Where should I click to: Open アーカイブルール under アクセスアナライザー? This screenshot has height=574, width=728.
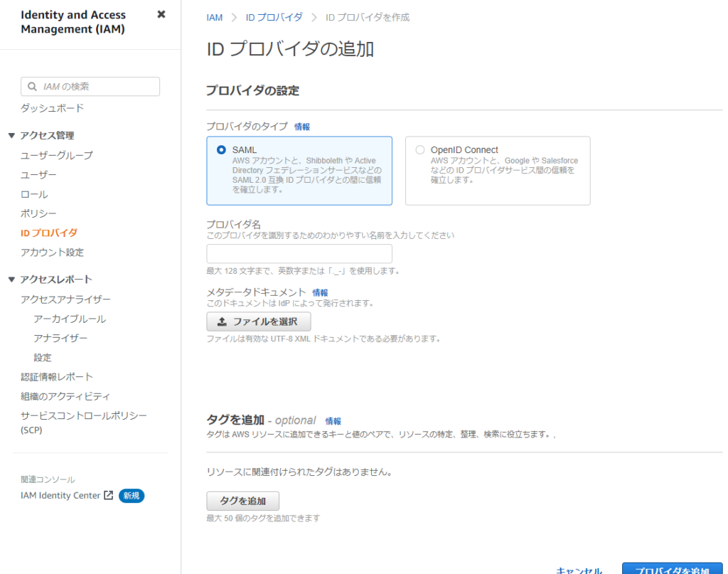pos(70,319)
